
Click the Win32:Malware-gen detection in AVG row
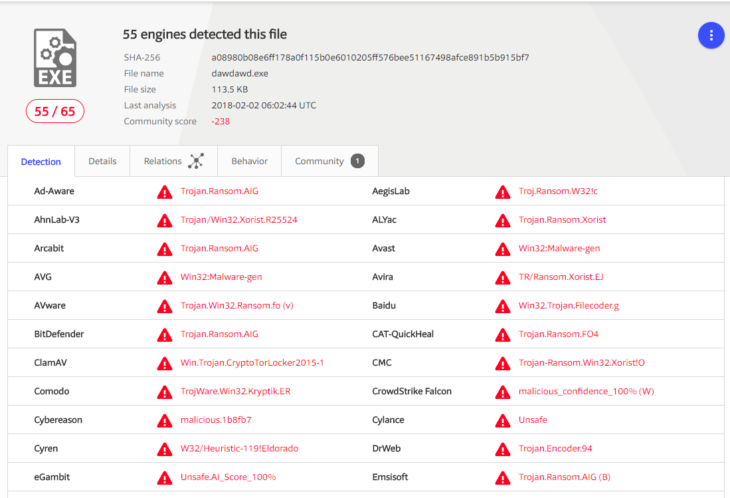(221, 277)
